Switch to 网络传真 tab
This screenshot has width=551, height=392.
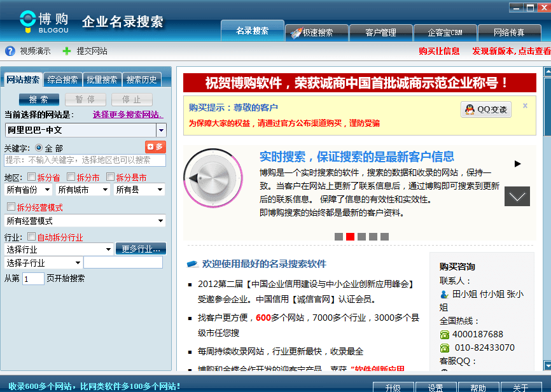(x=509, y=32)
